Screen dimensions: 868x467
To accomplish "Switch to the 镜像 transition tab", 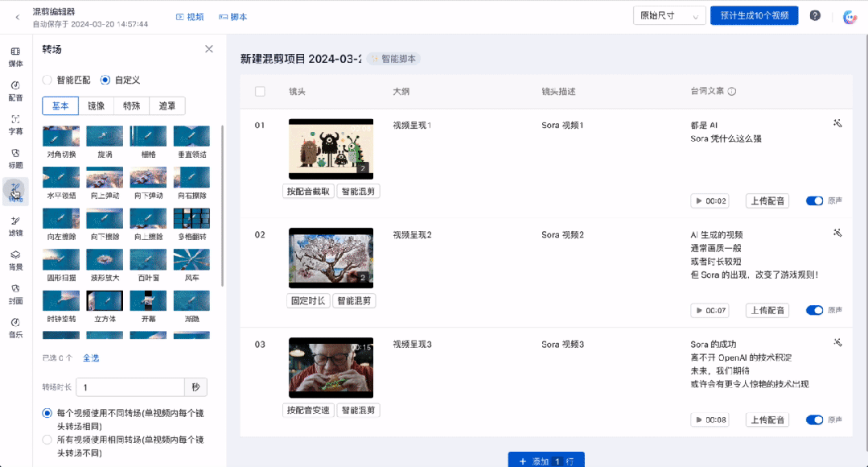I will point(97,105).
